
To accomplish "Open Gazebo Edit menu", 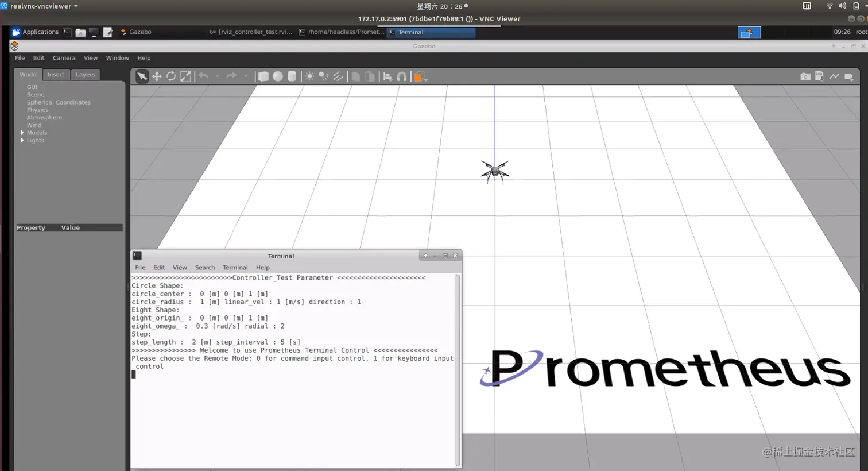I will [x=38, y=58].
